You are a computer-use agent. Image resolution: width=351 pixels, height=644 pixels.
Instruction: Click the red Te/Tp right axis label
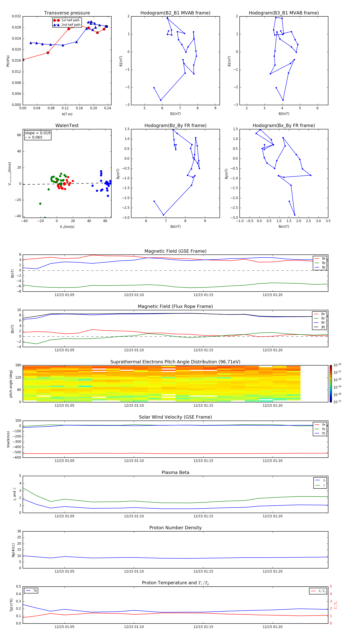coord(336,605)
